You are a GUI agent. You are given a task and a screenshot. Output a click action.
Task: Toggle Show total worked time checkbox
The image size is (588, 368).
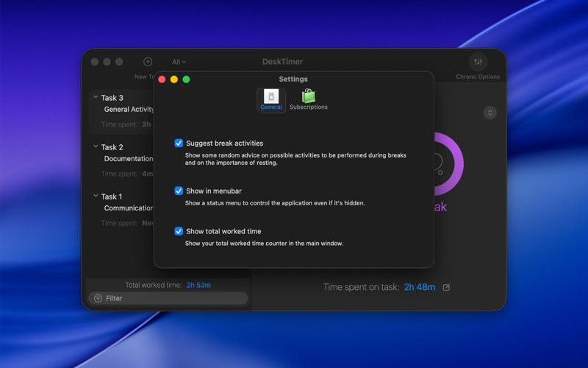tap(179, 231)
